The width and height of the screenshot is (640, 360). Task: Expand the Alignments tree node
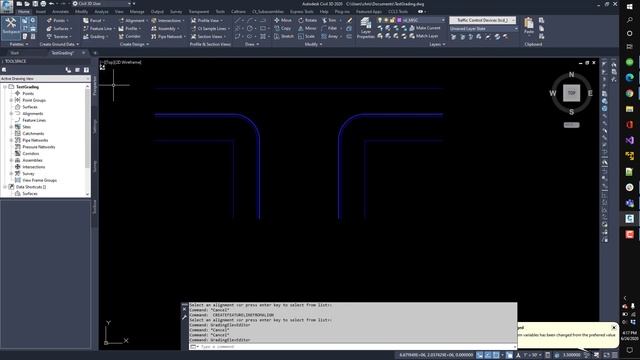[x=11, y=113]
